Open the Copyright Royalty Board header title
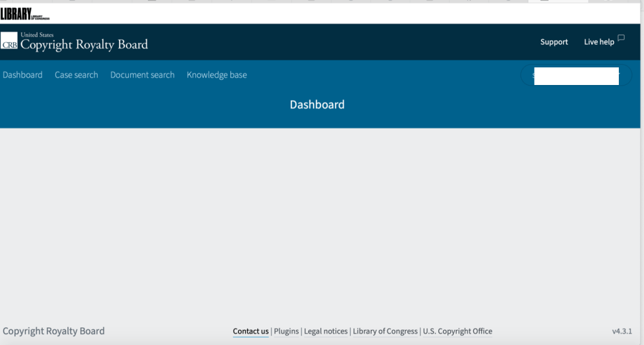644x345 pixels. 84,44
